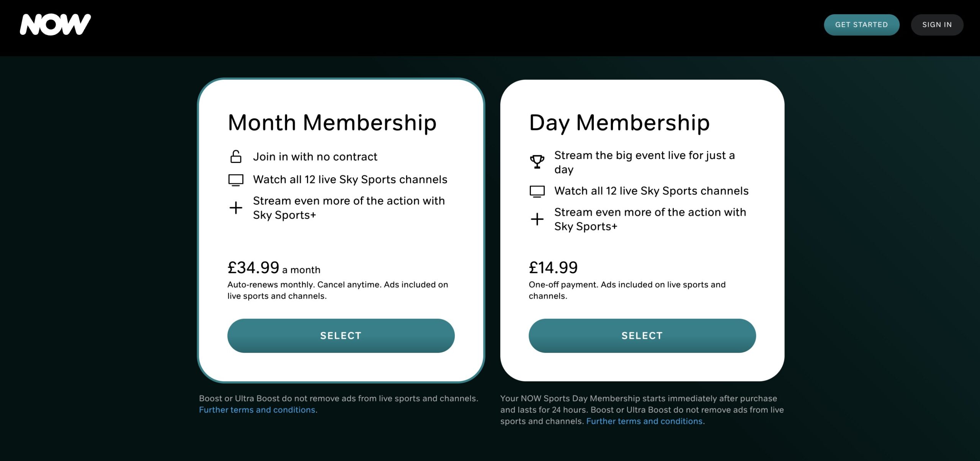Click the £14.99 one-off price

tap(553, 267)
